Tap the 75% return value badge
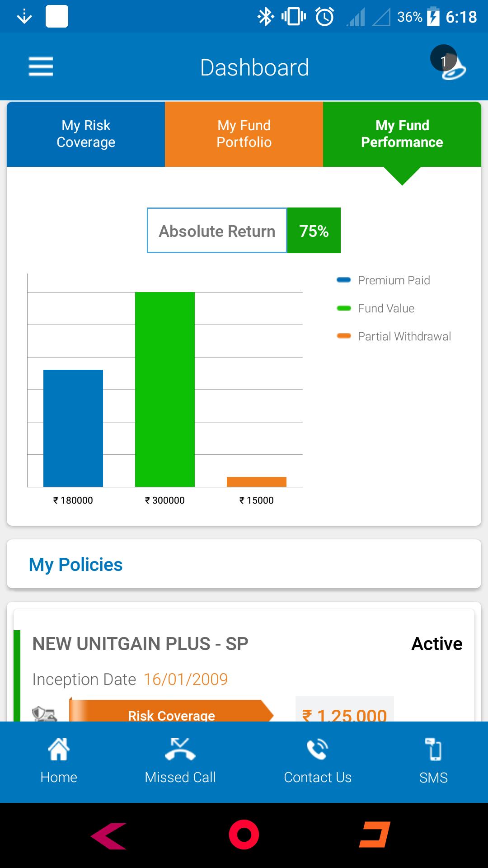The image size is (488, 868). [314, 231]
